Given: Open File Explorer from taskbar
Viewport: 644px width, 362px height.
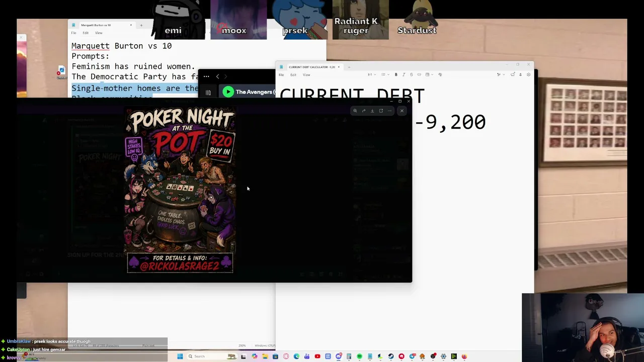Looking at the screenshot, I should (265, 356).
